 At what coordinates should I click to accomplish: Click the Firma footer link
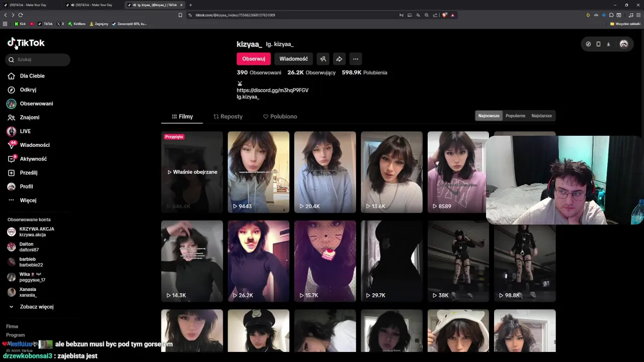(12, 326)
